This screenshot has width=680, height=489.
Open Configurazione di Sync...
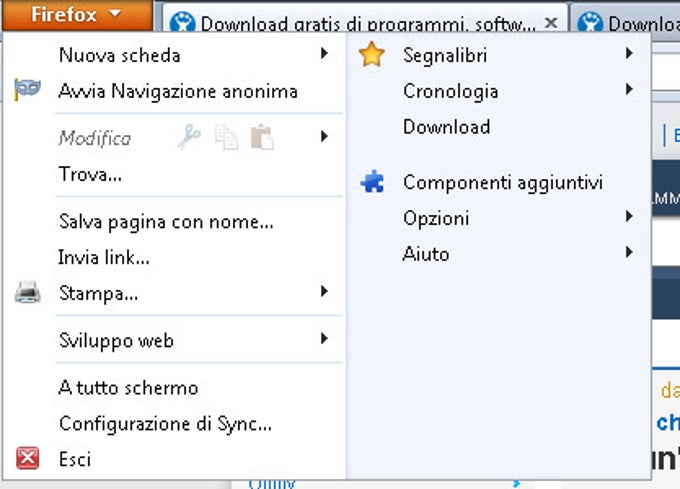click(x=173, y=424)
